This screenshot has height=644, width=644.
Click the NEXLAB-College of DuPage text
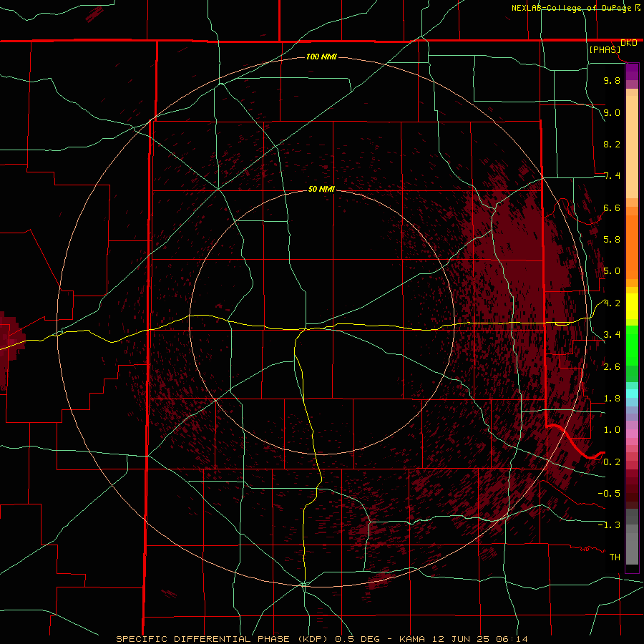572,8
